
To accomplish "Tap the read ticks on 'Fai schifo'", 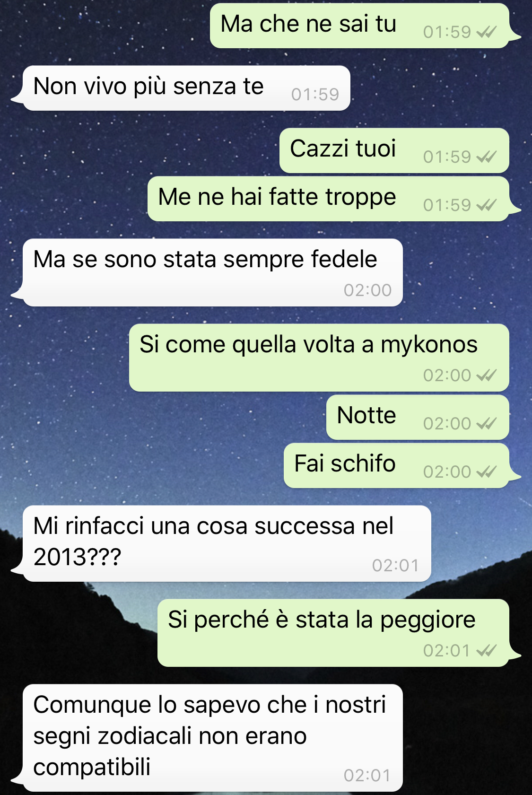I will click(487, 472).
